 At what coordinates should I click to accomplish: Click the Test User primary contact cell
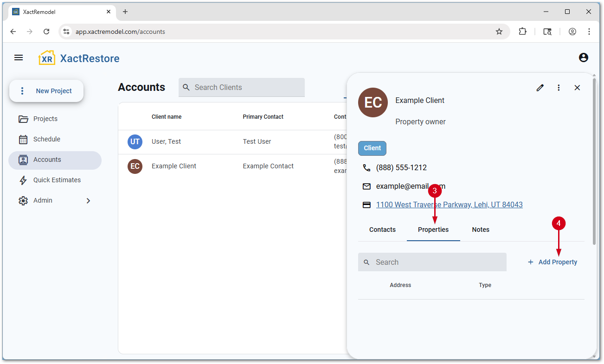(x=257, y=141)
